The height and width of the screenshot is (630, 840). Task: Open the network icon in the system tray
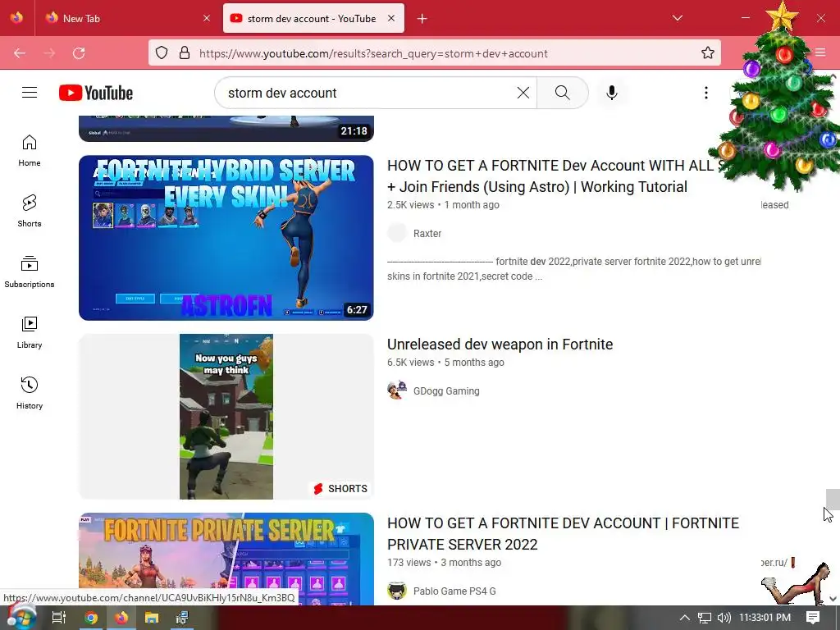pyautogui.click(x=705, y=618)
